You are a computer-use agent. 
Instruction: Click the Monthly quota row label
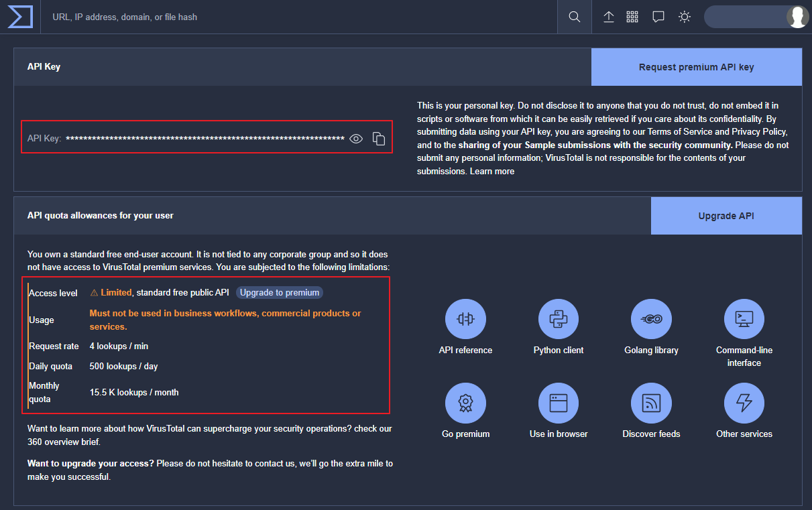(44, 393)
